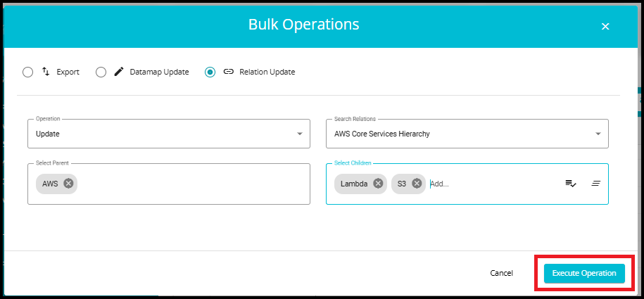Select the Relation Update radio button
The height and width of the screenshot is (299, 644).
(x=210, y=72)
